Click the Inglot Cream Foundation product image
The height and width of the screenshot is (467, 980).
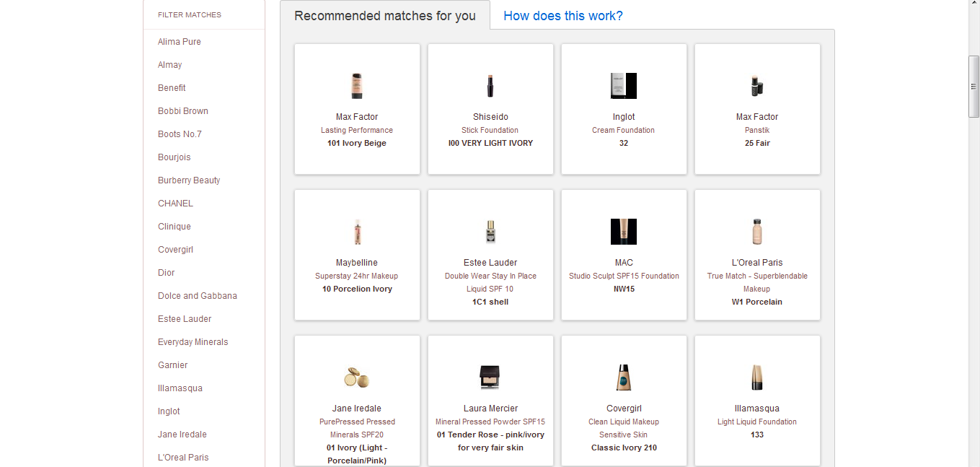[x=623, y=86]
